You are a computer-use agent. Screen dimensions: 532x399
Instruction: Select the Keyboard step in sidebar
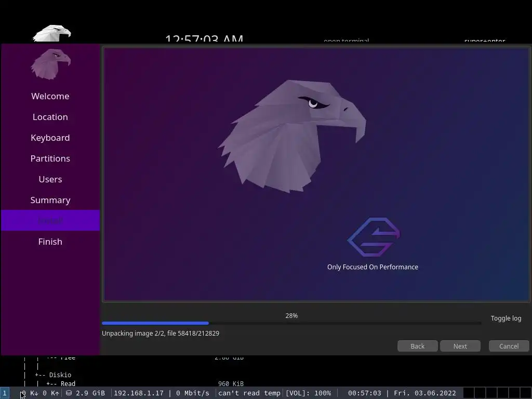[50, 138]
